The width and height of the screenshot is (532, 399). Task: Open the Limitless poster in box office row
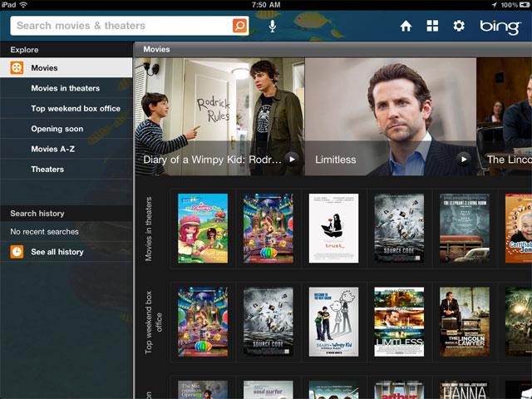399,322
